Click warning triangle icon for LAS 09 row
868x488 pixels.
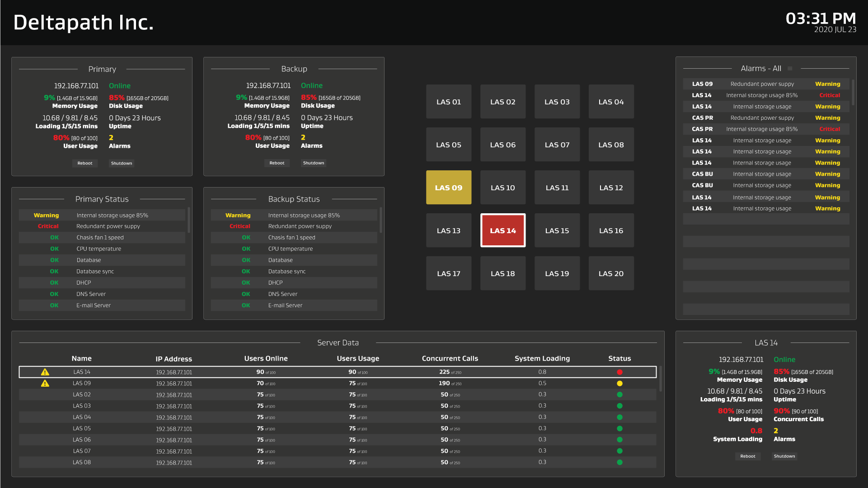coord(45,383)
